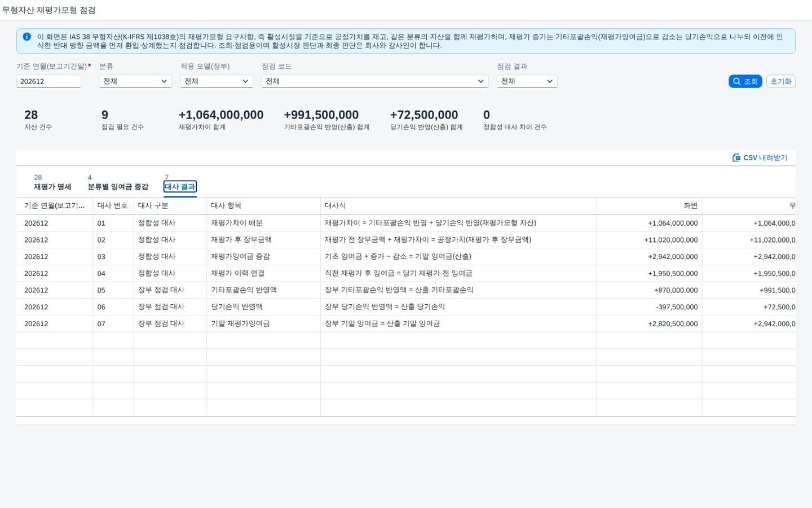Click 좌변 value +870,000,000
The image size is (812, 508).
point(676,290)
